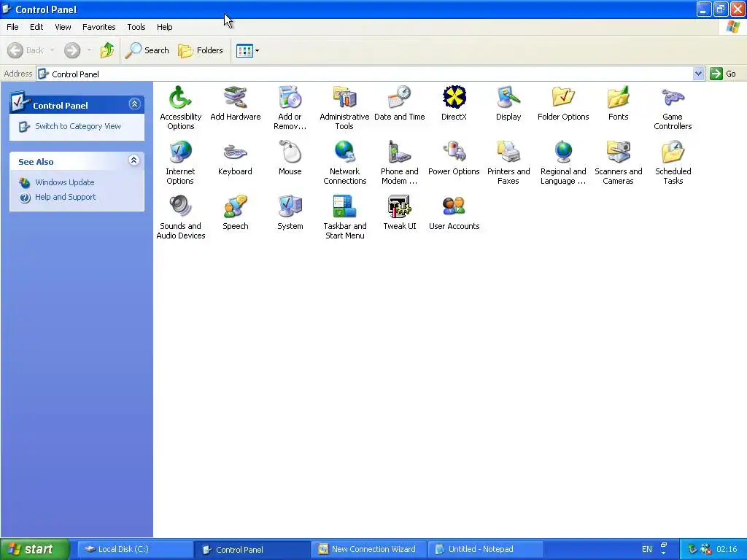Image resolution: width=747 pixels, height=560 pixels.
Task: Open the Tools menu
Action: click(136, 27)
